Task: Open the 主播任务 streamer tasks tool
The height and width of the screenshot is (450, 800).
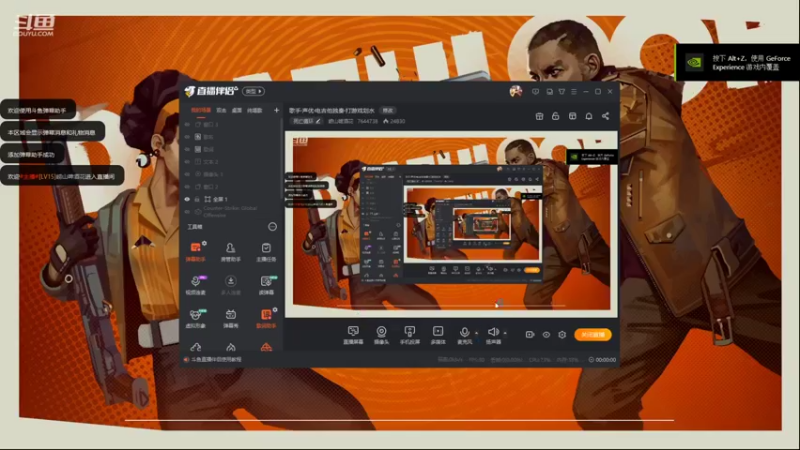Action: click(x=266, y=252)
